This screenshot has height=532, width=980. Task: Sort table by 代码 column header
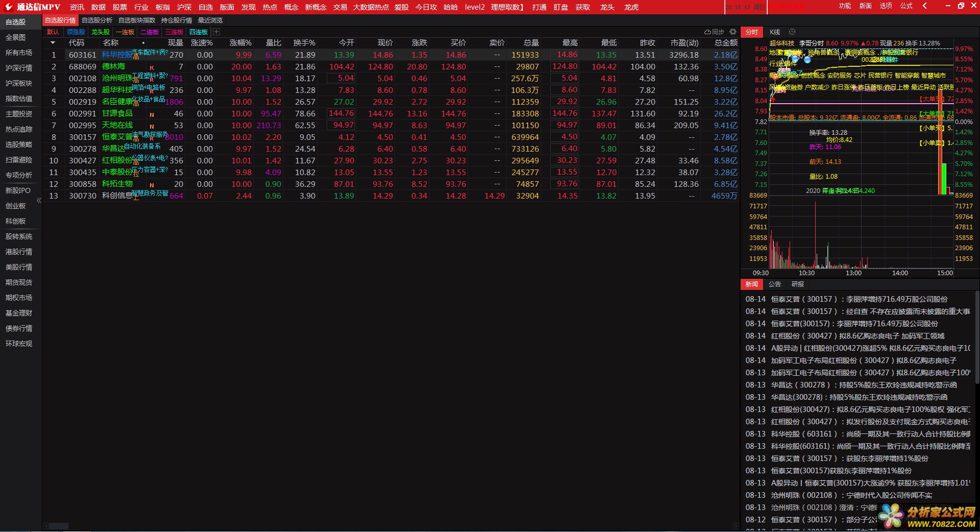click(x=77, y=43)
